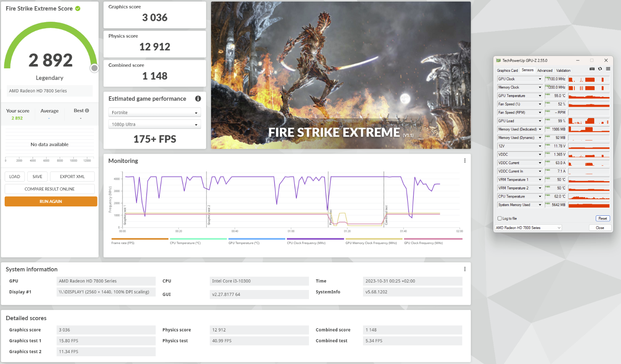
Task: Click the info icon next to Best
Action: point(87,111)
